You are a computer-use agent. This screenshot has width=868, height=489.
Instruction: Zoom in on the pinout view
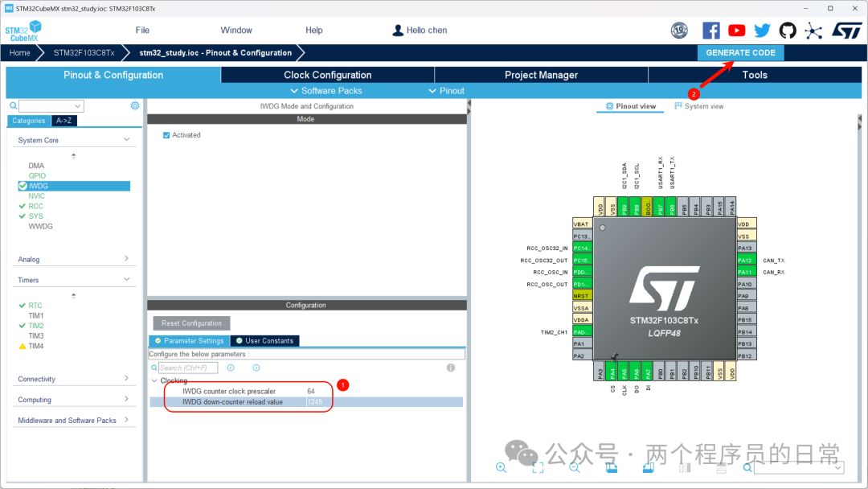(x=501, y=467)
